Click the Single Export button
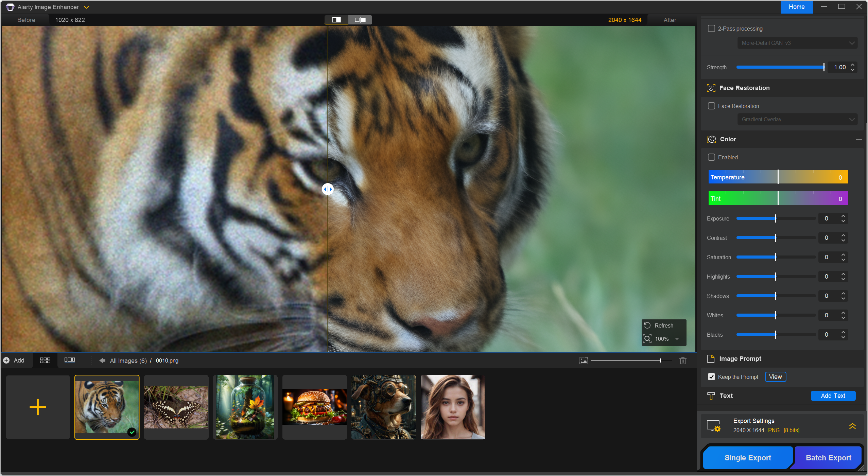Screen dimensions: 868x476 click(x=748, y=458)
